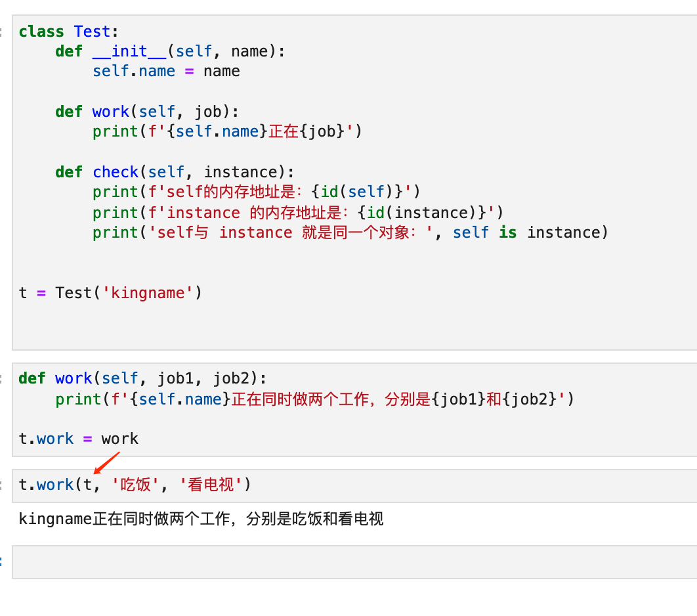The width and height of the screenshot is (697, 616).
Task: Click the 'self is instance' expression
Action: 530,232
